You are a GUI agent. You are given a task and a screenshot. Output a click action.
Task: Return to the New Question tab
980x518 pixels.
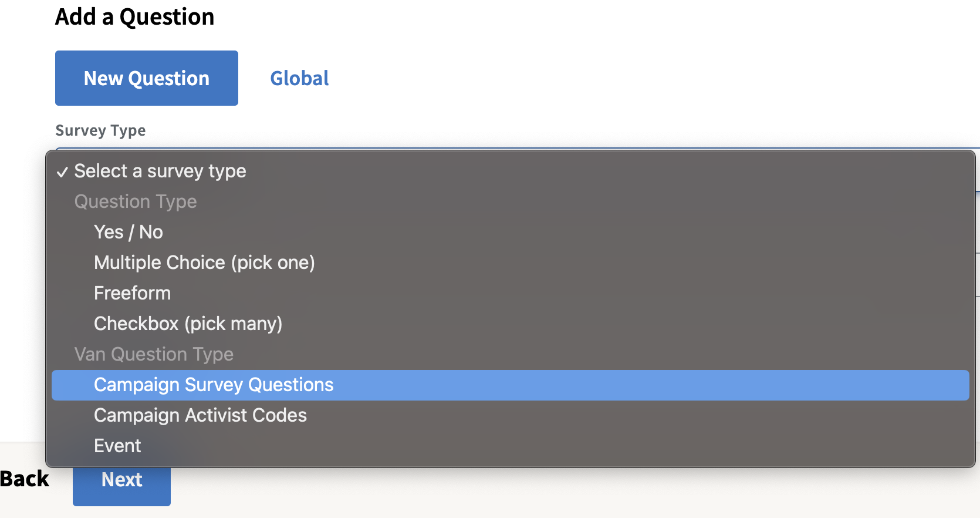tap(146, 78)
